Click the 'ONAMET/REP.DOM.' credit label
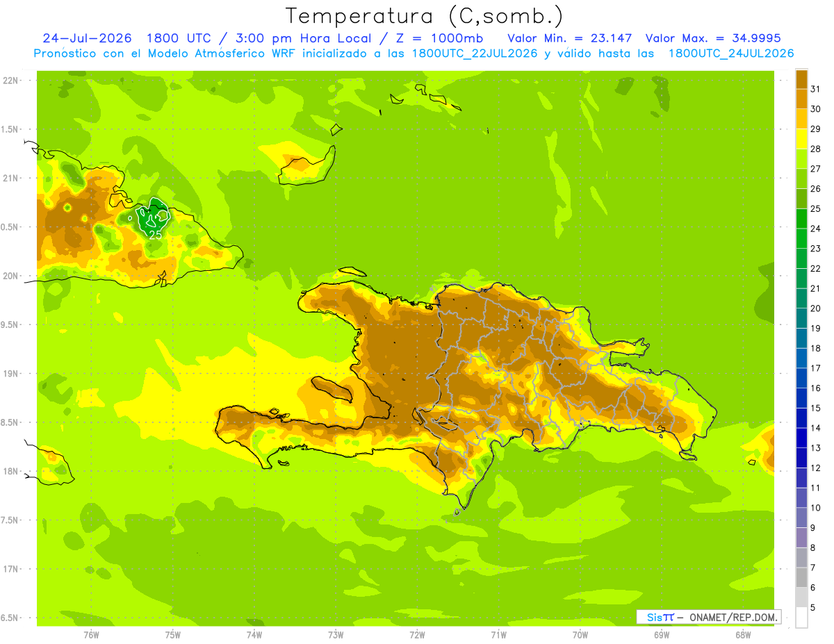 733,617
